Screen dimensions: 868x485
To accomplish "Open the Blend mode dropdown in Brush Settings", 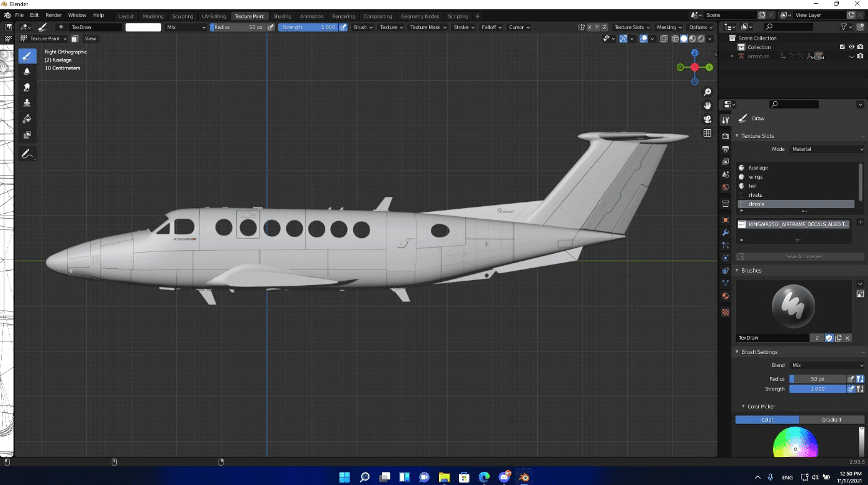I will (x=826, y=365).
